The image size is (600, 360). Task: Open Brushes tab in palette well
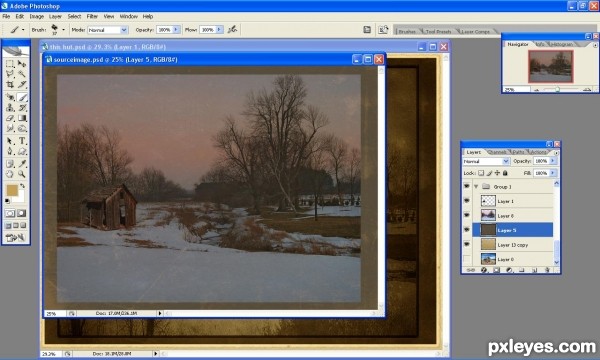pyautogui.click(x=407, y=31)
